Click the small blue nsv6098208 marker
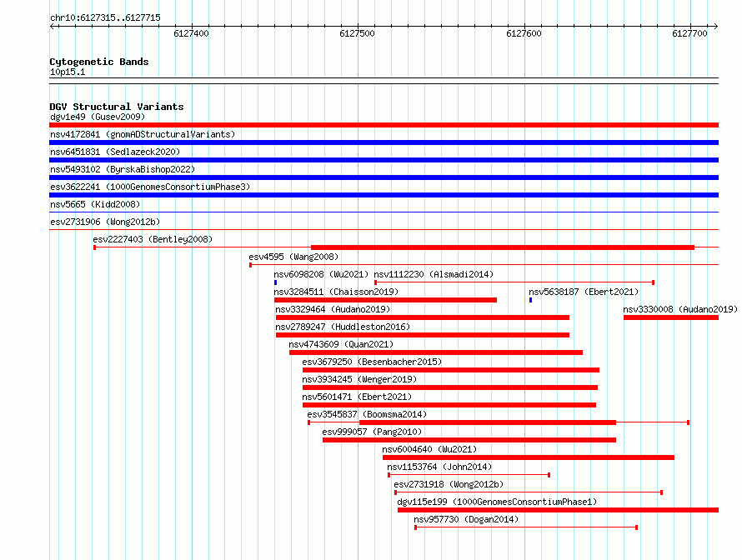This screenshot has height=560, width=742. click(275, 282)
